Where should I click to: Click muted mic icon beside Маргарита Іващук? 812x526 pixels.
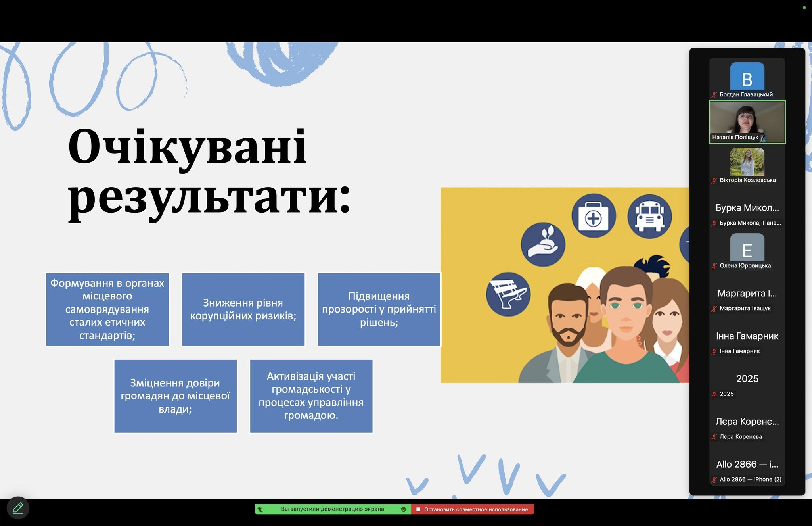click(x=714, y=309)
